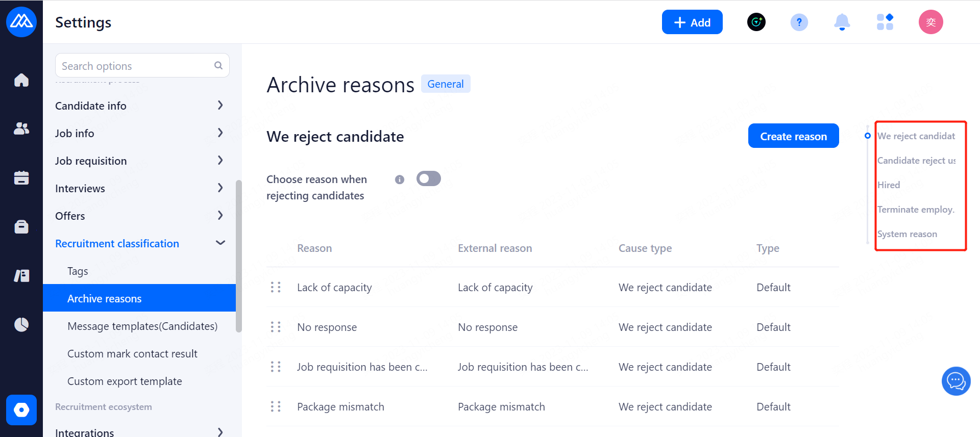This screenshot has width=980, height=437.
Task: Click the notification bell icon
Action: pos(842,22)
